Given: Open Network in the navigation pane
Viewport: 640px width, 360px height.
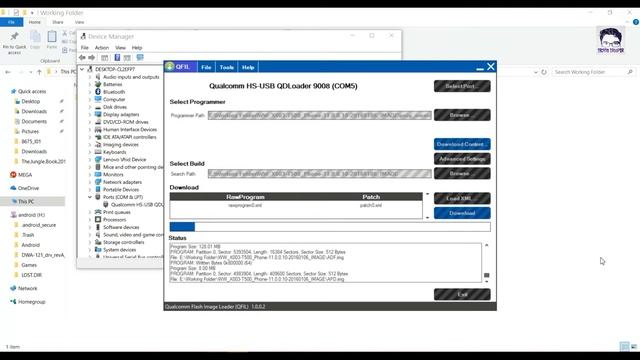Looking at the screenshot, I should coord(27,288).
